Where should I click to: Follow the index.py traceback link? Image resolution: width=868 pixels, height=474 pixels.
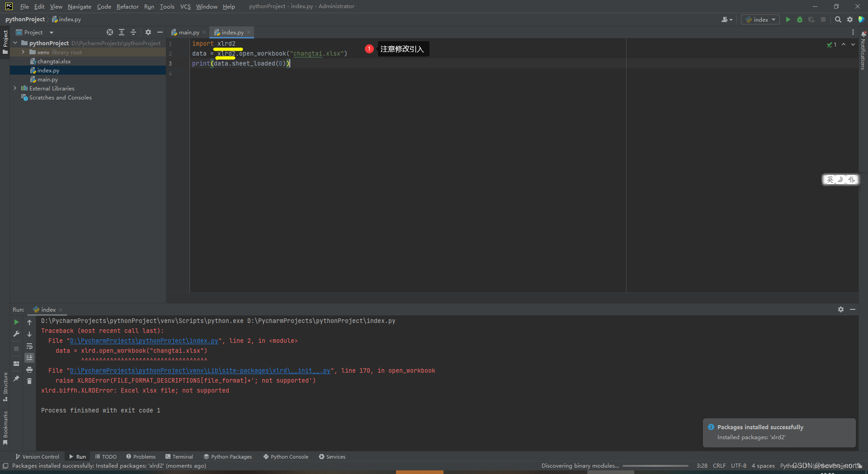point(144,341)
